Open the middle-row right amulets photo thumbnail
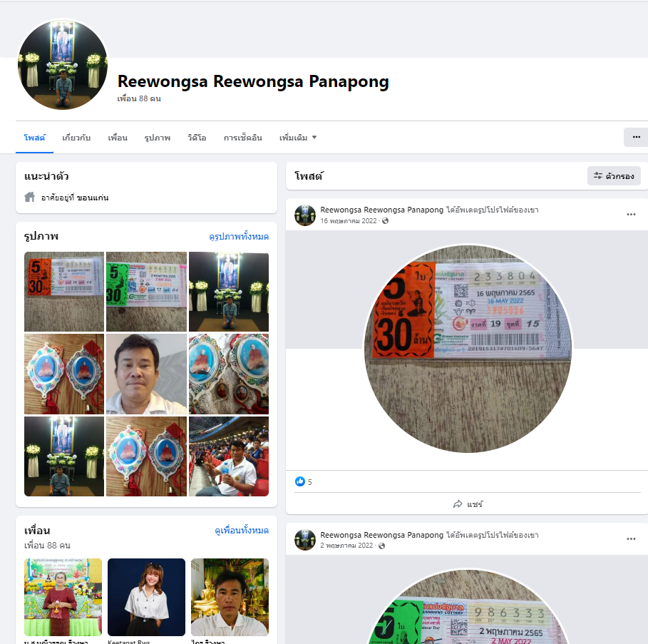This screenshot has width=648, height=644. [229, 374]
